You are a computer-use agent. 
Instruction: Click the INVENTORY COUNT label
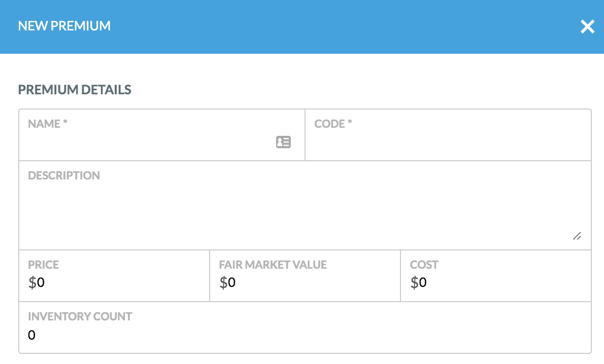[x=80, y=316]
